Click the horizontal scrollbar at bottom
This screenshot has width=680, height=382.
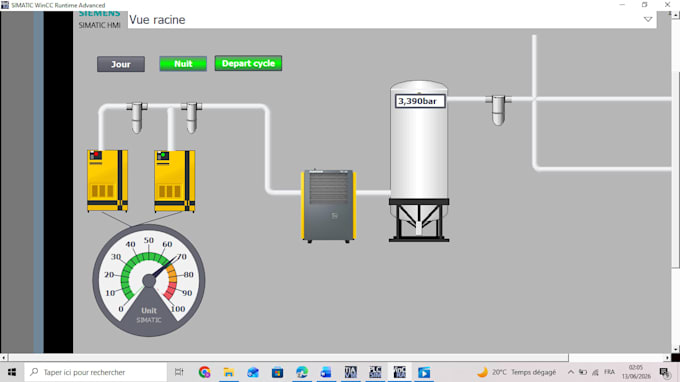pos(288,358)
